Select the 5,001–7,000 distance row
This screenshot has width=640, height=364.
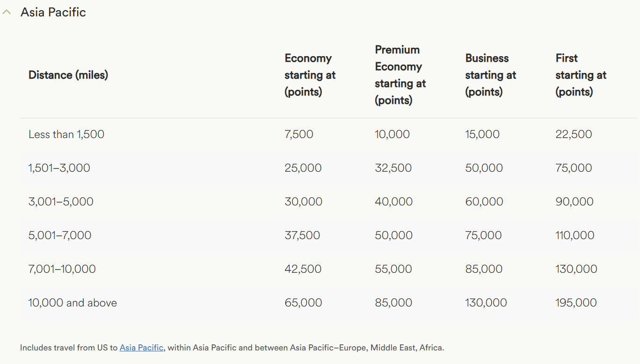pos(328,235)
